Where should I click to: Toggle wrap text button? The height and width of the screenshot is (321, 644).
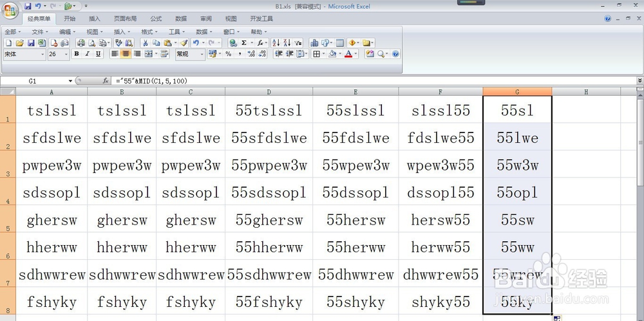coord(165,54)
